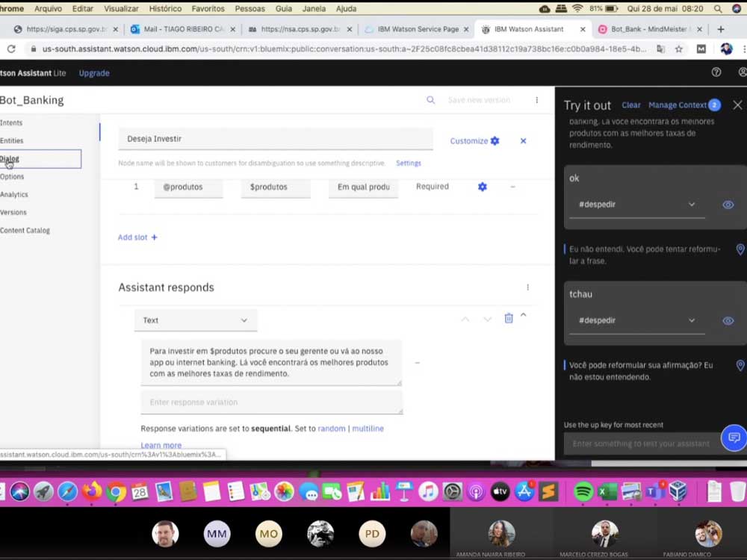
Task: Click the Upgrade link
Action: (94, 73)
